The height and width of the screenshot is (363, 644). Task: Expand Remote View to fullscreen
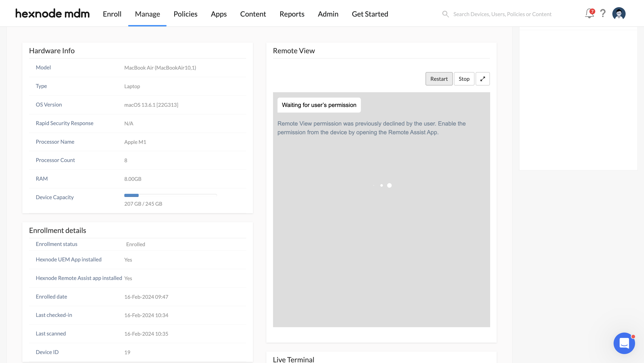(x=483, y=79)
